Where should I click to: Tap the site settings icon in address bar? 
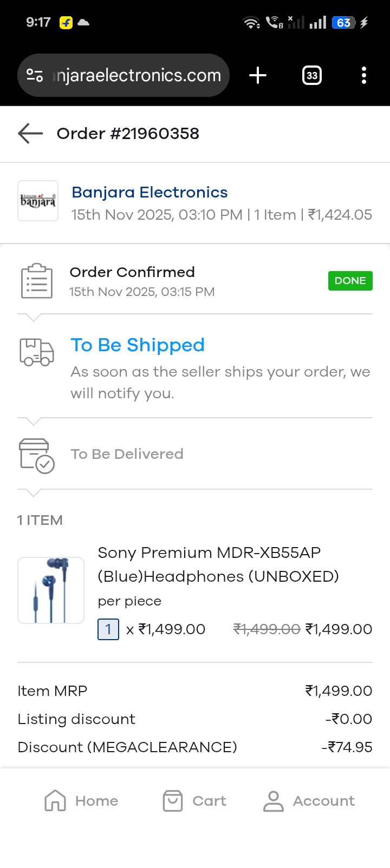pos(35,75)
